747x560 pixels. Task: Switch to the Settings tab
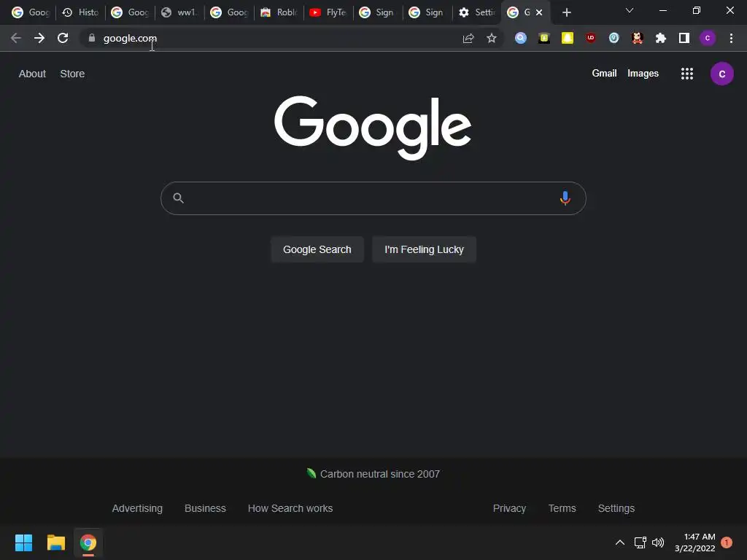click(477, 12)
